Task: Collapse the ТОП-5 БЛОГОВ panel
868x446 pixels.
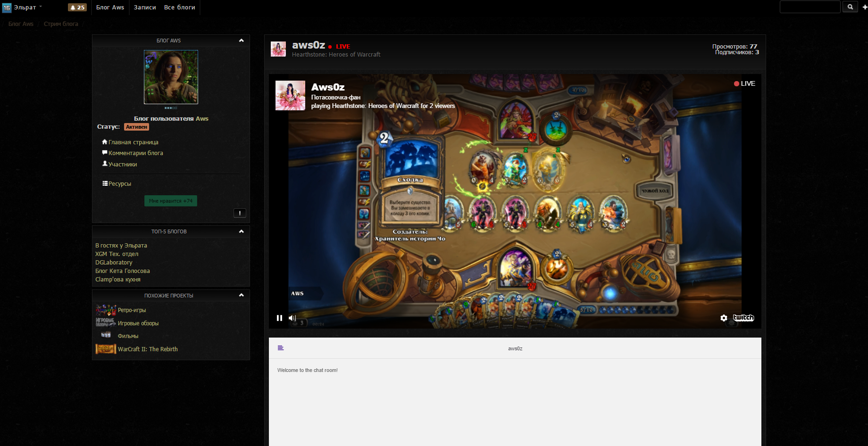Action: click(242, 231)
